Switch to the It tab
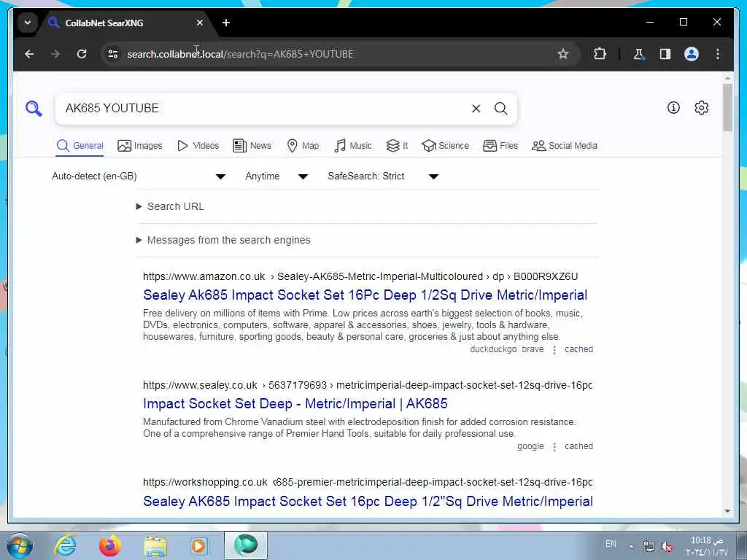 point(397,146)
